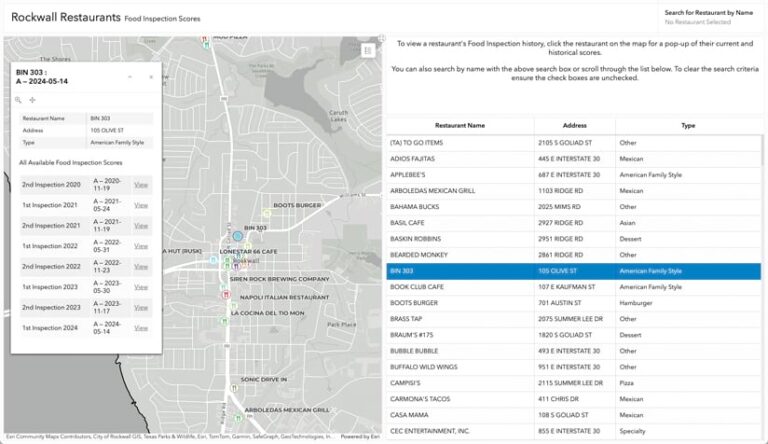Click the La Cocina Del Tio Mon marker

point(224,321)
